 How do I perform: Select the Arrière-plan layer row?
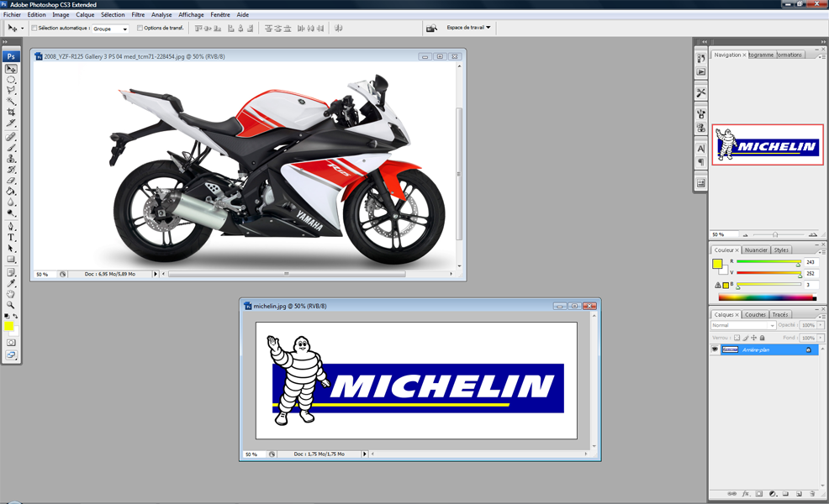[x=764, y=349]
